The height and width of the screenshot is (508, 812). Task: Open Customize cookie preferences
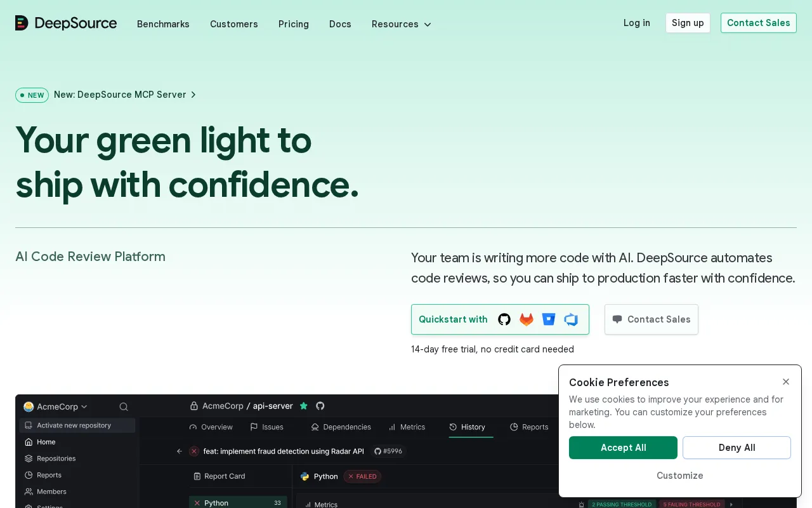[x=680, y=476]
